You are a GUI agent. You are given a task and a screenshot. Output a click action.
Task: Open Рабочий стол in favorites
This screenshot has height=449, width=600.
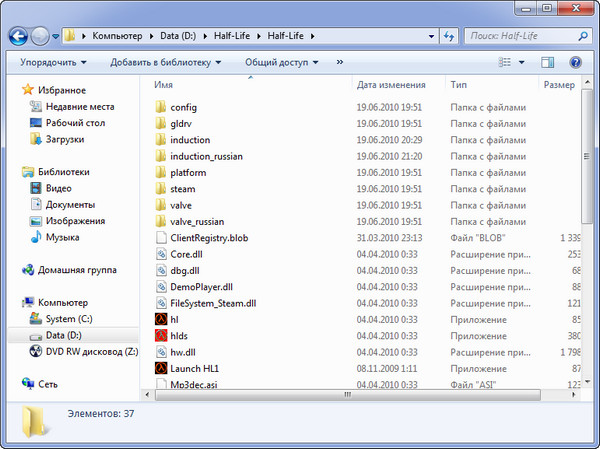pos(75,123)
